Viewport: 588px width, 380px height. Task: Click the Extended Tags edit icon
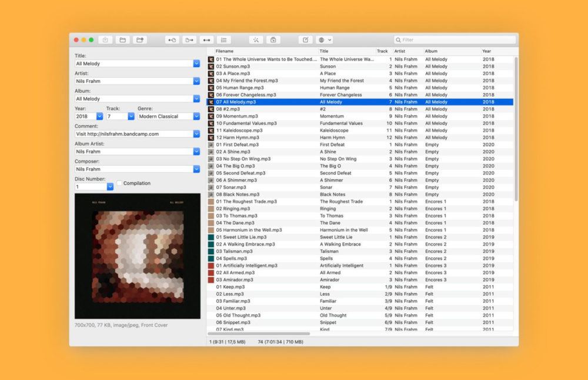(305, 40)
